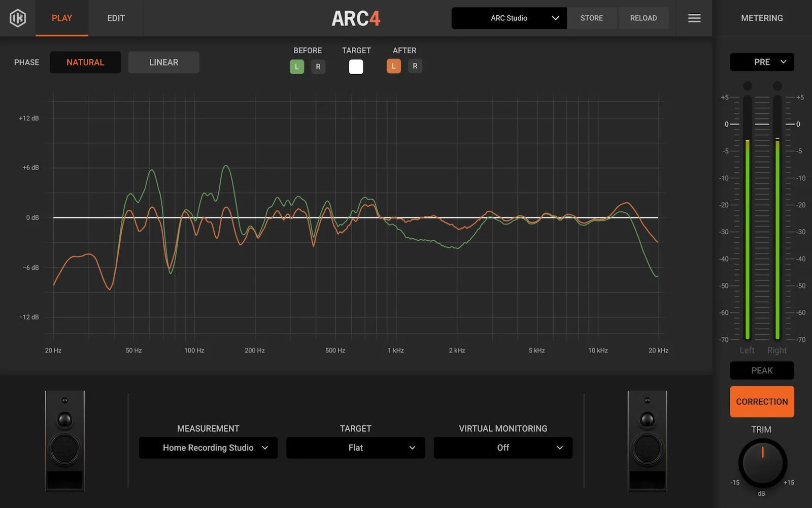Click the right speaker image
Image resolution: width=812 pixels, height=508 pixels.
(647, 441)
